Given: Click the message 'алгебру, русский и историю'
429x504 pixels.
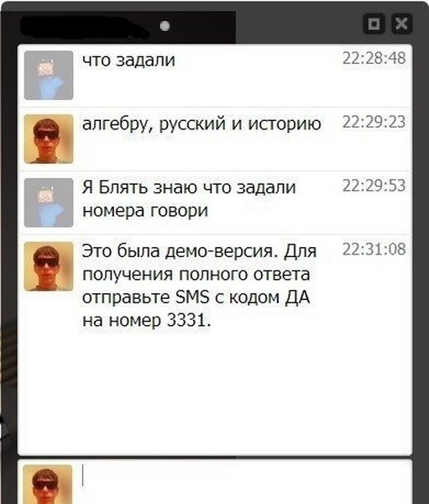Looking at the screenshot, I should (201, 124).
